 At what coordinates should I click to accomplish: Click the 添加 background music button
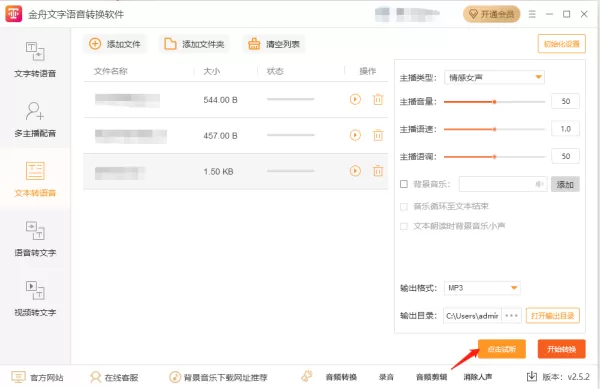(565, 184)
